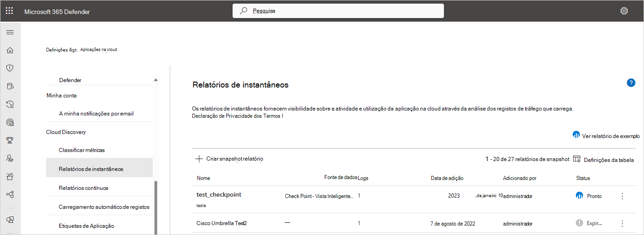
Task: Open Carregamento automático de registos
Action: pyautogui.click(x=104, y=207)
